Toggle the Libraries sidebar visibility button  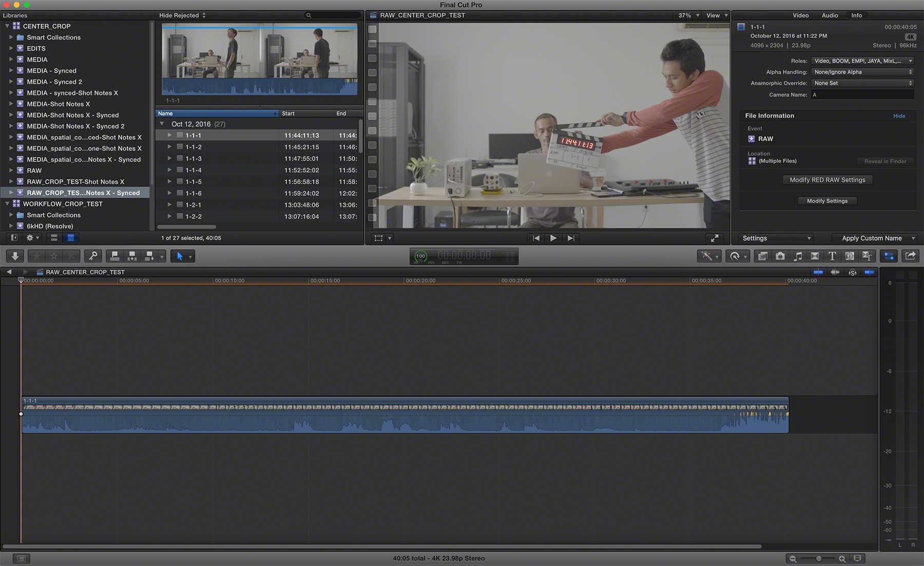(x=14, y=238)
